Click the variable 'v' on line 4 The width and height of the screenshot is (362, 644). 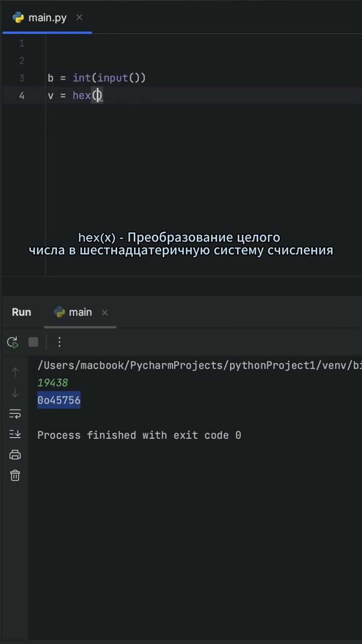51,96
